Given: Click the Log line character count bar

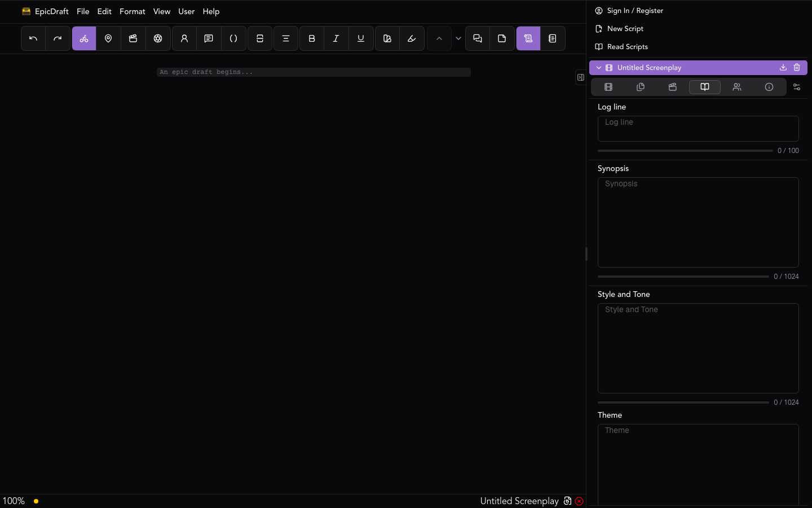Looking at the screenshot, I should (x=685, y=151).
